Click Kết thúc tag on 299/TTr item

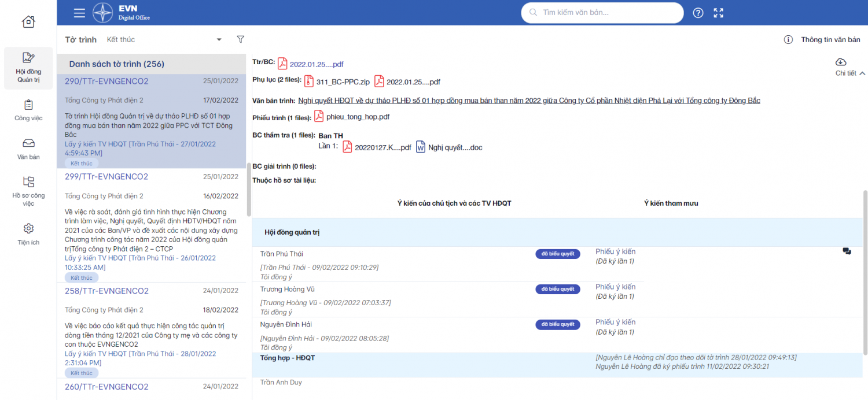(x=82, y=278)
